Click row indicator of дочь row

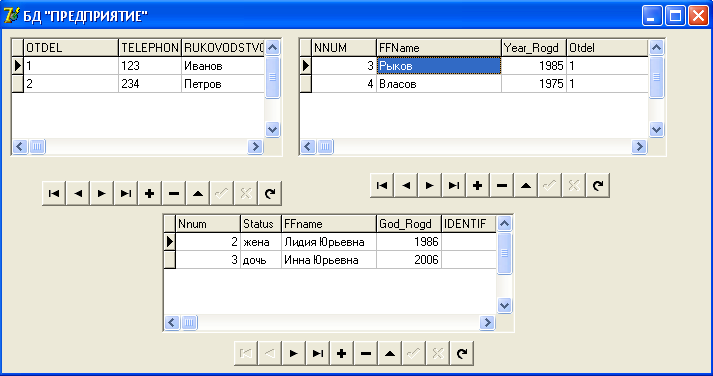pos(170,260)
